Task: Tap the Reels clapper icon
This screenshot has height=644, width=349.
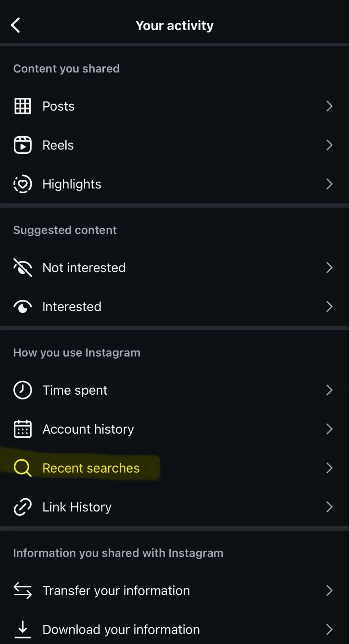Action: [x=23, y=145]
